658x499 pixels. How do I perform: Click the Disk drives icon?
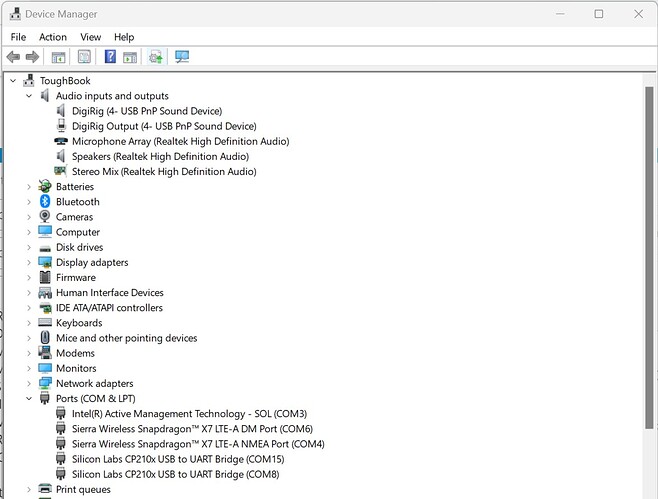click(45, 248)
